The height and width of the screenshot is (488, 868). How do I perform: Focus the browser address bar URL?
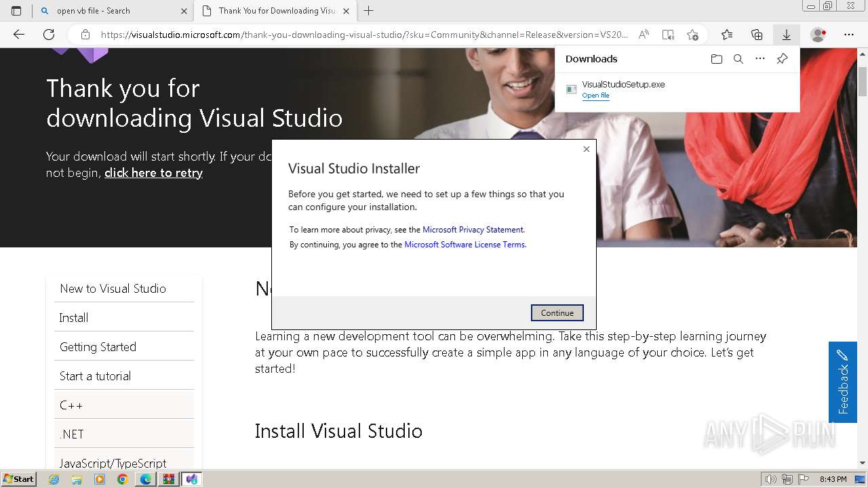pyautogui.click(x=364, y=35)
